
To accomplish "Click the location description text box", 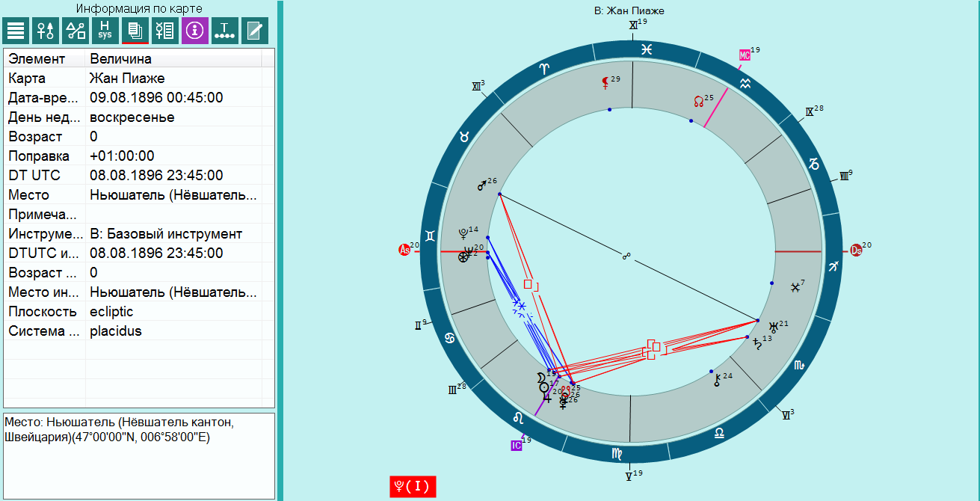I will click(x=139, y=455).
